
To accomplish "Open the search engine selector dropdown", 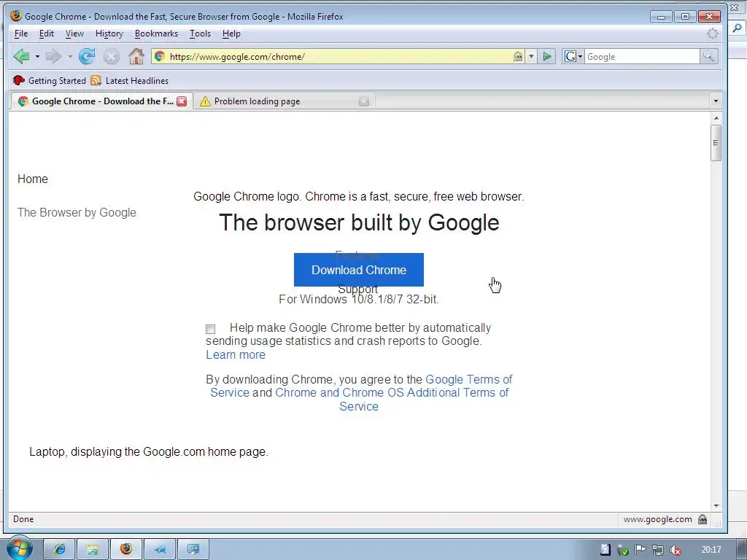I will coord(580,57).
